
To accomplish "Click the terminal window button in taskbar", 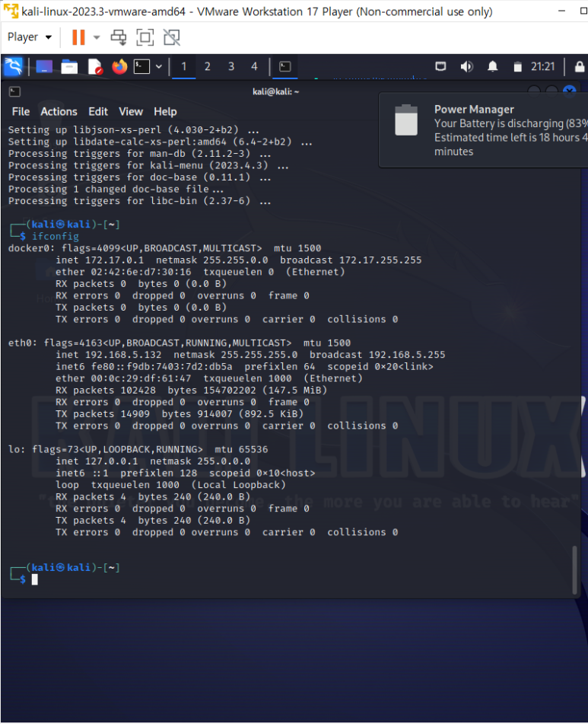I will point(285,66).
